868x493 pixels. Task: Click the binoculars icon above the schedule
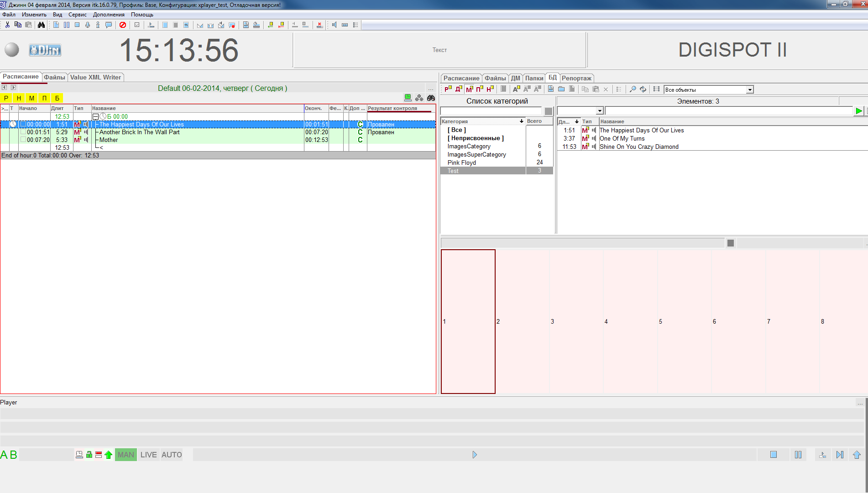(431, 98)
